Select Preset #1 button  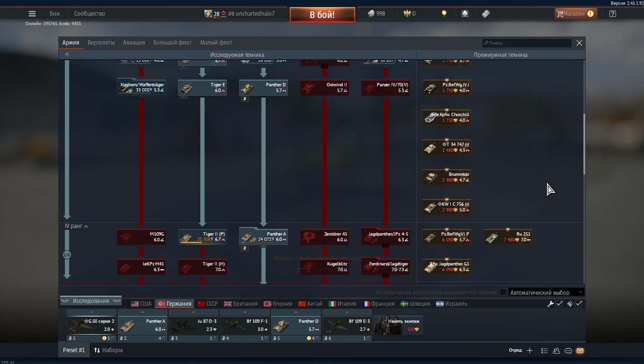[74, 350]
